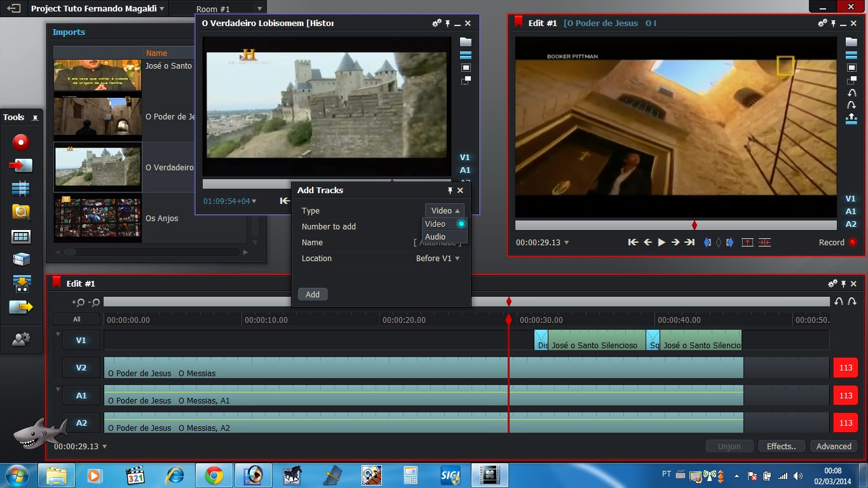Toggle A2 track in Edit #1 viewer

851,224
